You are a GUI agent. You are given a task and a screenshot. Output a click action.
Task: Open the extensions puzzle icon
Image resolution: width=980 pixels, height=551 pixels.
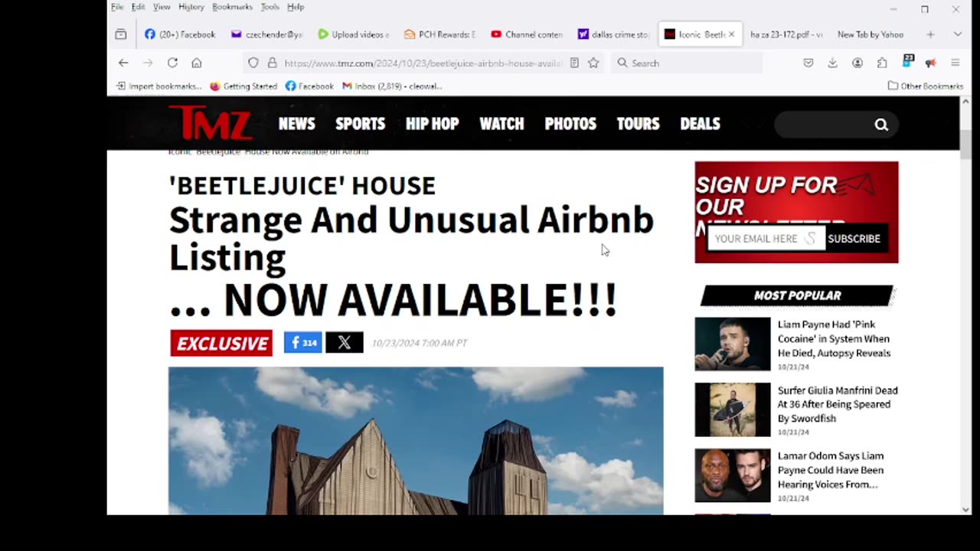(882, 63)
